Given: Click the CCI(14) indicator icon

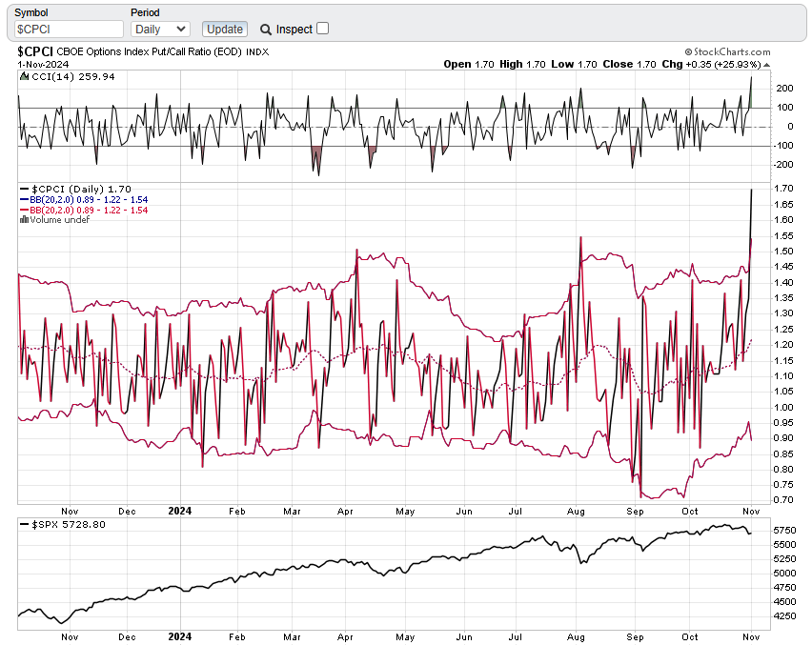Looking at the screenshot, I should point(24,77).
